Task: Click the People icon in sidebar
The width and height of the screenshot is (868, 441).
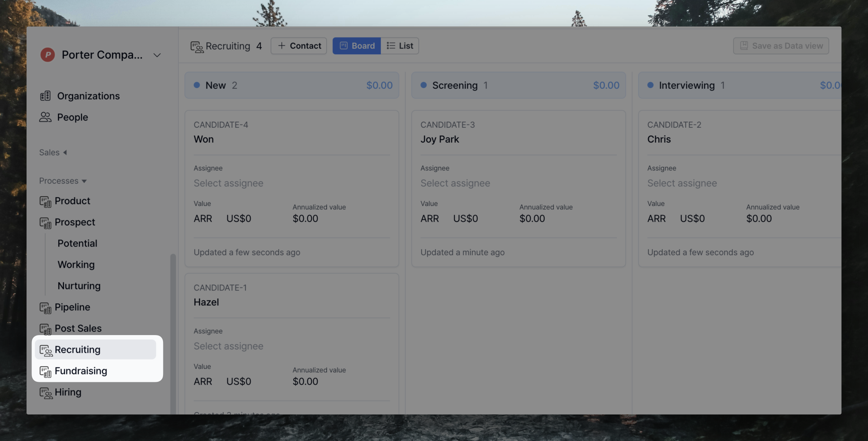Action: pos(45,117)
